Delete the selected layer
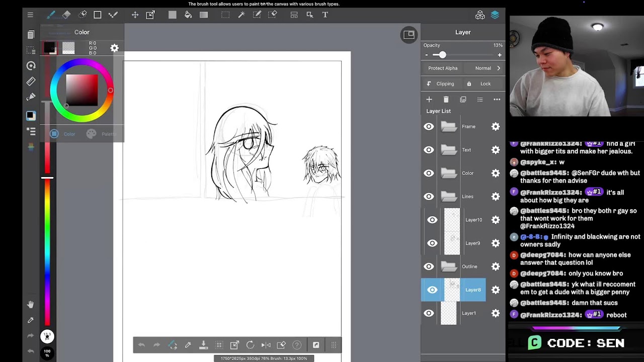The height and width of the screenshot is (362, 644). 446,100
